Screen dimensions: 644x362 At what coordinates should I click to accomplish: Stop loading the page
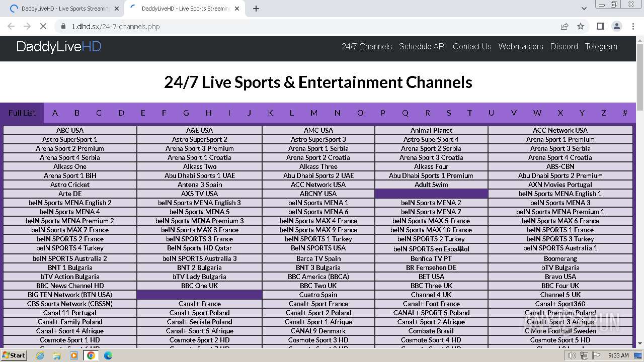(43, 26)
